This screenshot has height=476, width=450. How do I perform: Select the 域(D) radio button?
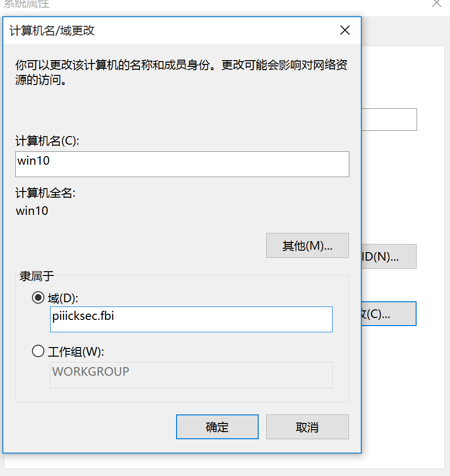38,298
